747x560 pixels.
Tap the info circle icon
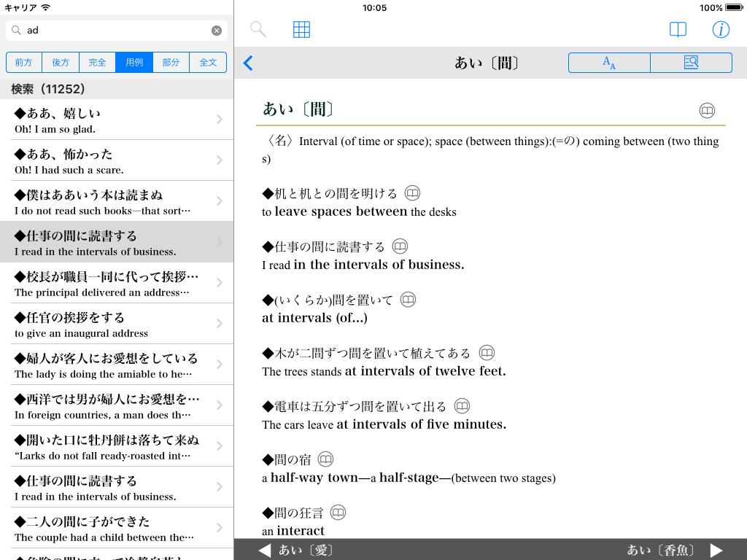pyautogui.click(x=721, y=29)
